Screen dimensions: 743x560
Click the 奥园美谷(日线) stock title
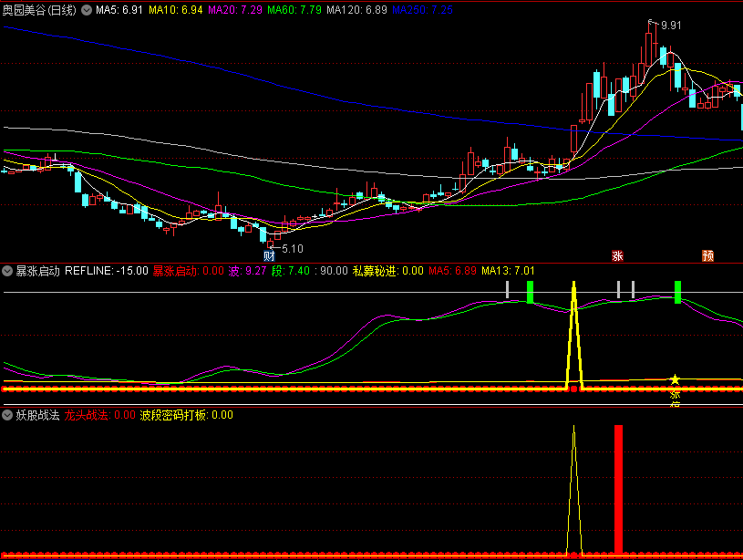[40, 9]
